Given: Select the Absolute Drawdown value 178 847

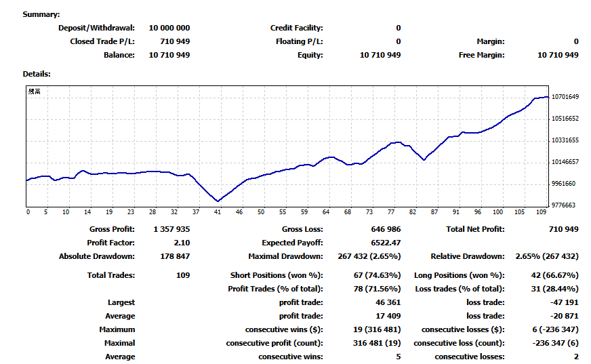Looking at the screenshot, I should tap(174, 256).
